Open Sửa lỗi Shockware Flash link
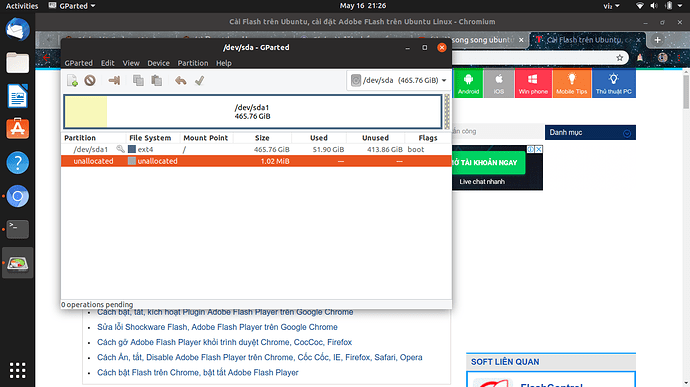Viewport: 690px width, 387px height. pyautogui.click(x=217, y=327)
